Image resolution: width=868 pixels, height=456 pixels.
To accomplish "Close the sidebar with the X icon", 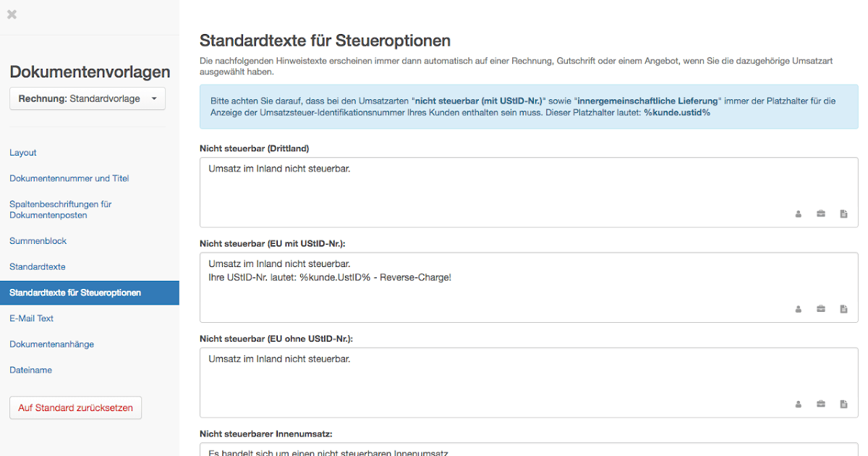I will tap(12, 14).
